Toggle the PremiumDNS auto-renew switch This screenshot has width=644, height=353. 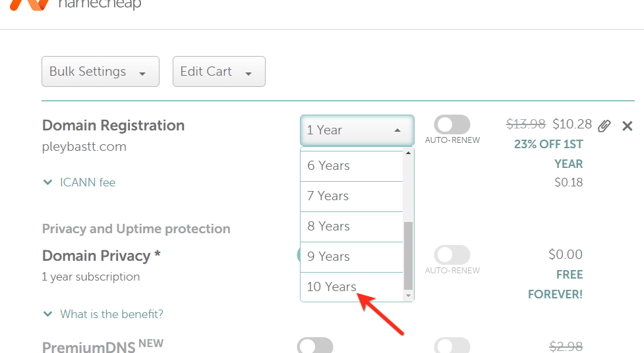point(452,346)
